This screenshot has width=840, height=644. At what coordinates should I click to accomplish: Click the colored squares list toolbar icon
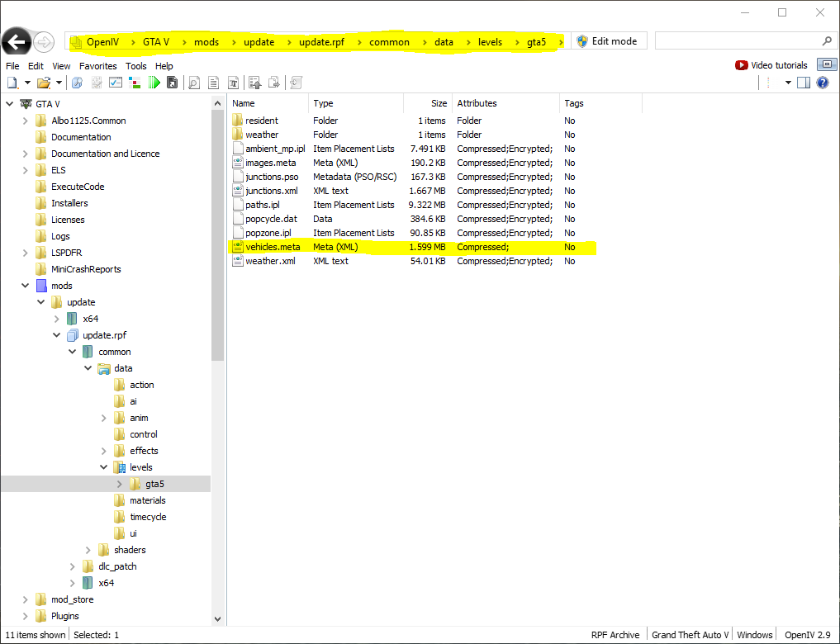coord(135,83)
